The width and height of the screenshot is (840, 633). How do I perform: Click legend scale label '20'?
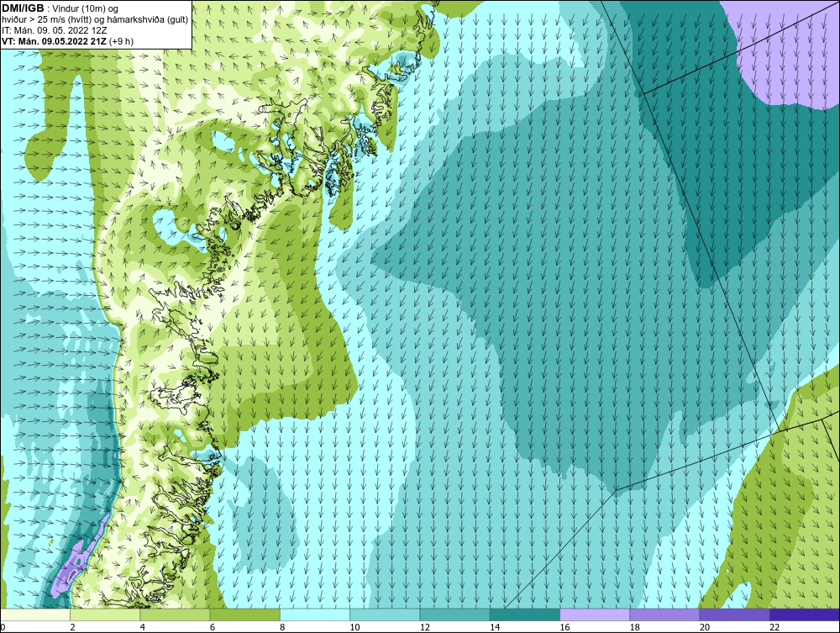705,628
